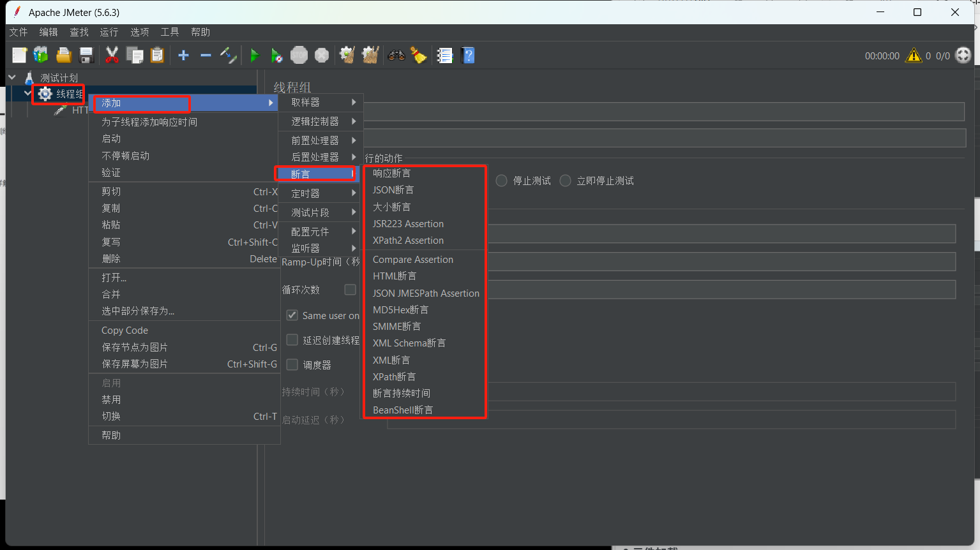Start the test with green play icon

pyautogui.click(x=254, y=56)
